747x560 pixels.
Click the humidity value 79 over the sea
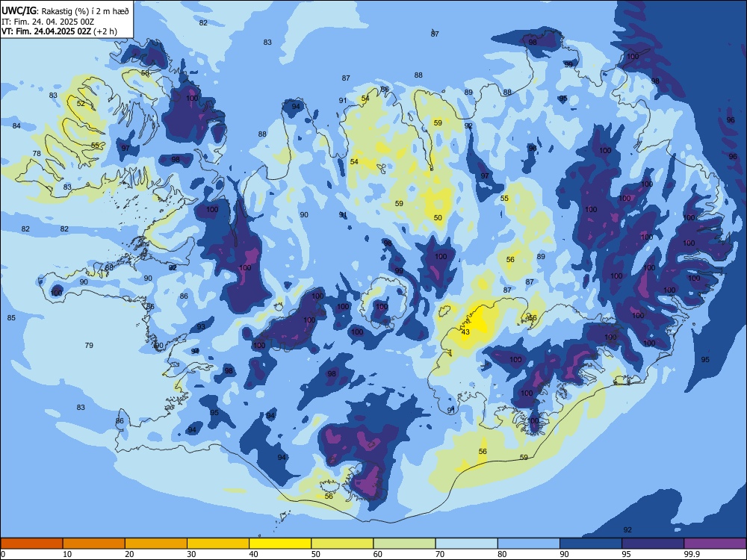[89, 345]
